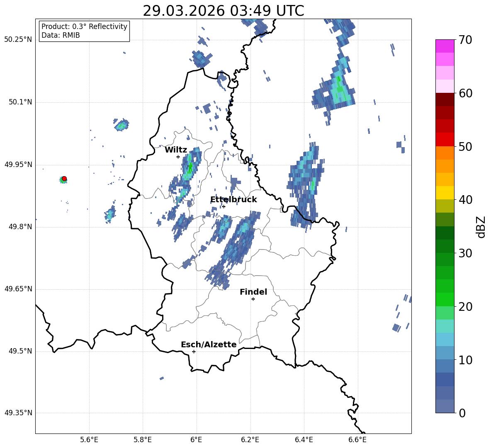
Task: Click the bright green colorbar segment above 20
Action: [x=445, y=299]
